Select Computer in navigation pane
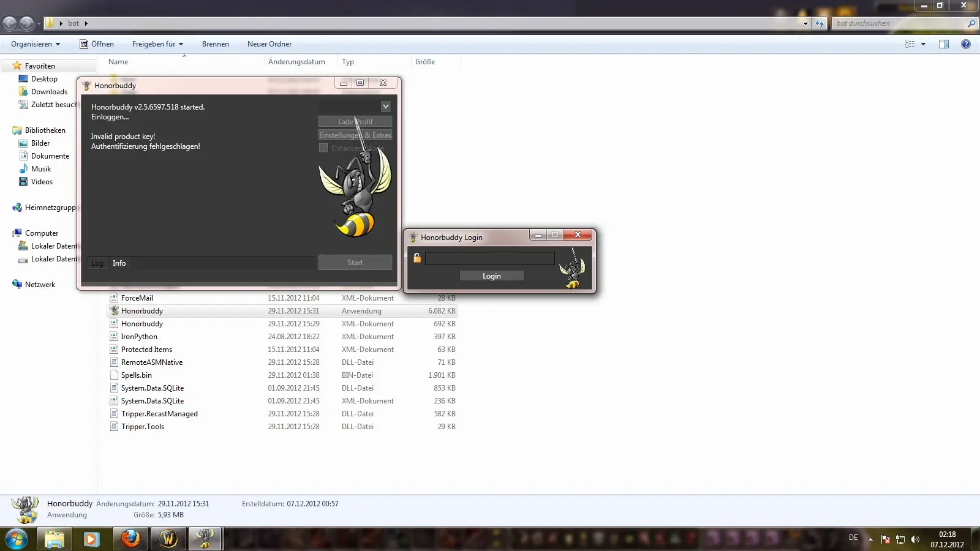980x551 pixels. pyautogui.click(x=42, y=233)
